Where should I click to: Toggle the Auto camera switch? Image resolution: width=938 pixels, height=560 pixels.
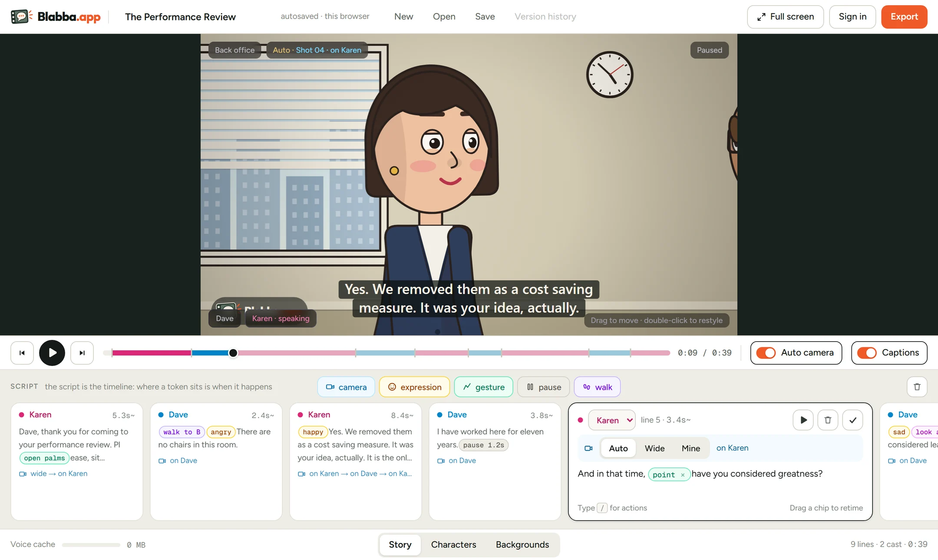point(766,353)
